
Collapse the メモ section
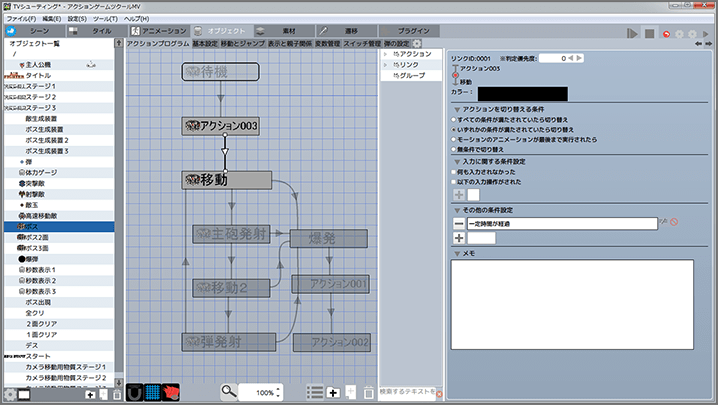(456, 252)
